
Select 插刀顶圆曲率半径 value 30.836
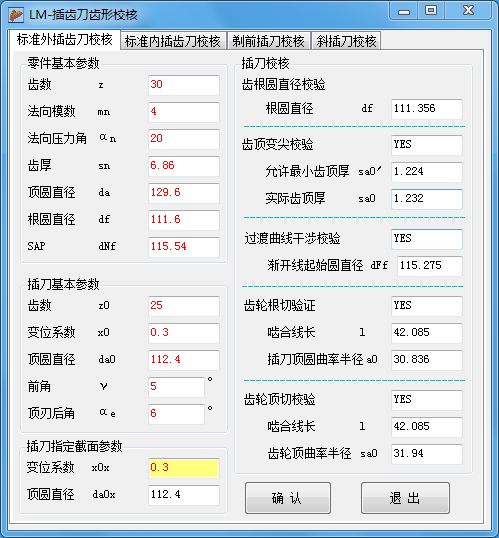(x=427, y=360)
